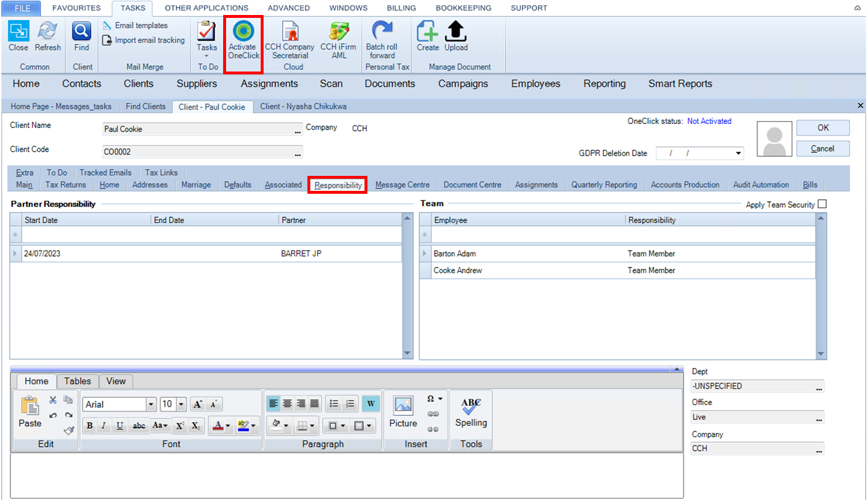Run Batch roll forward
868x500 pixels.
(x=382, y=40)
